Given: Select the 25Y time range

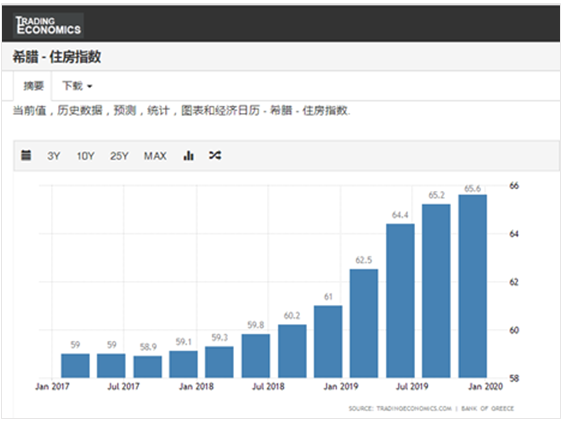Looking at the screenshot, I should tap(119, 156).
